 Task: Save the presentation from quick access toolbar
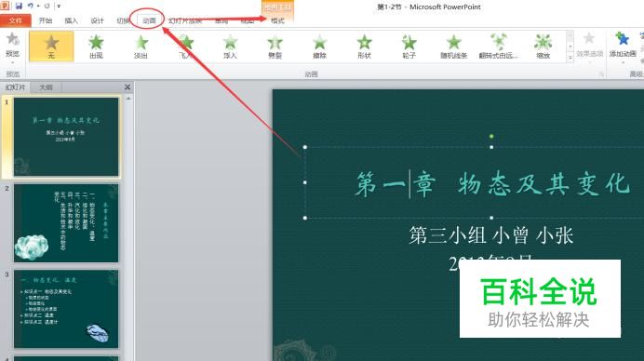(19, 7)
